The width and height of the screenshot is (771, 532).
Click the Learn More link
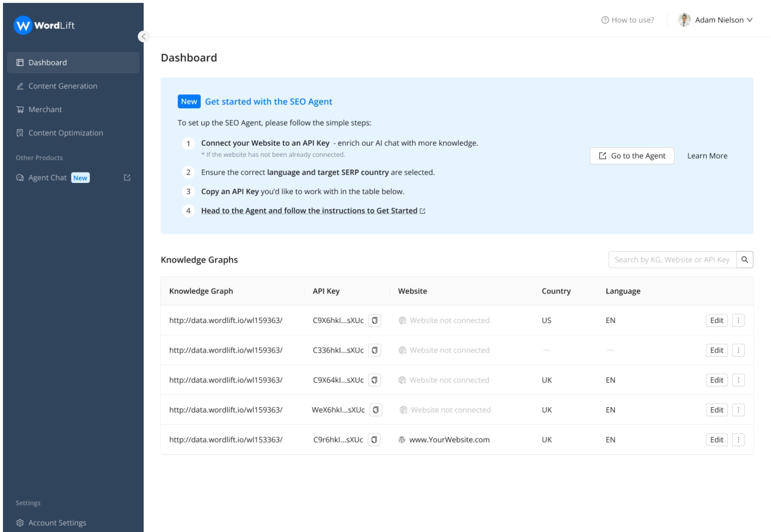click(707, 156)
